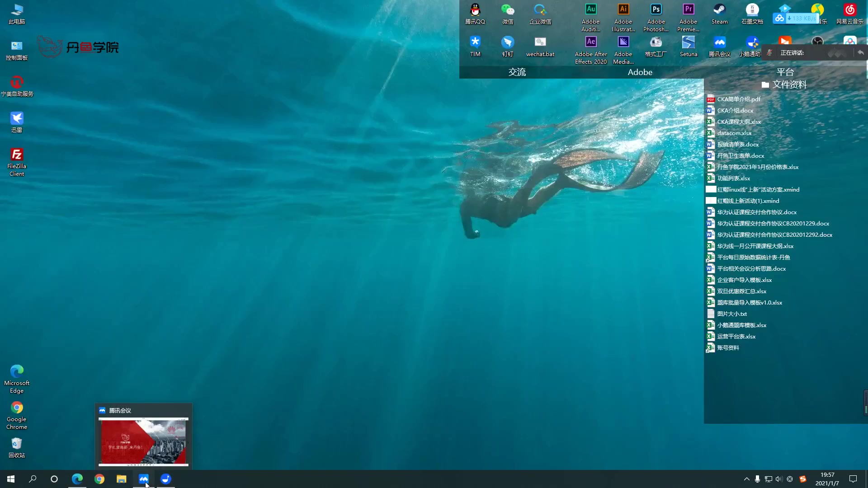Viewport: 868px width, 488px height.
Task: Click the return arrow on meeting bar
Action: (x=861, y=53)
